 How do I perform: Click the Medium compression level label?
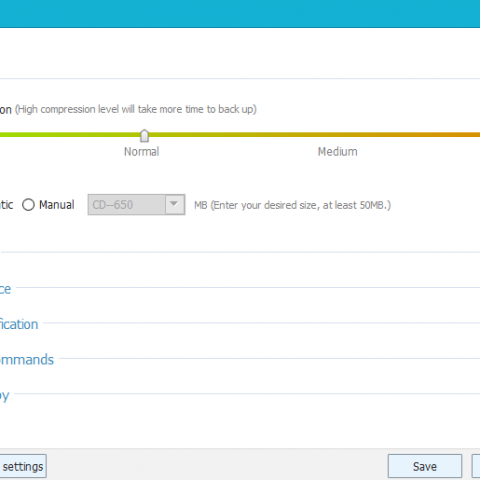coord(337,152)
